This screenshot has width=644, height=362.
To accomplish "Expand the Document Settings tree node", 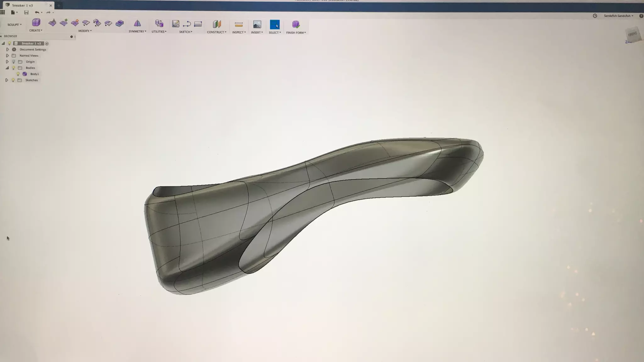I will tap(8, 50).
